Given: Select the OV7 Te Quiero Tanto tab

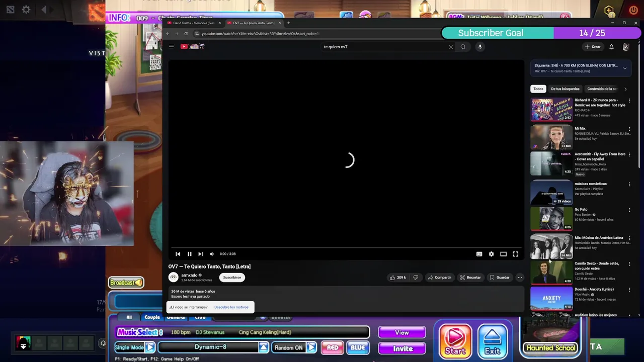Looking at the screenshot, I should [253, 23].
